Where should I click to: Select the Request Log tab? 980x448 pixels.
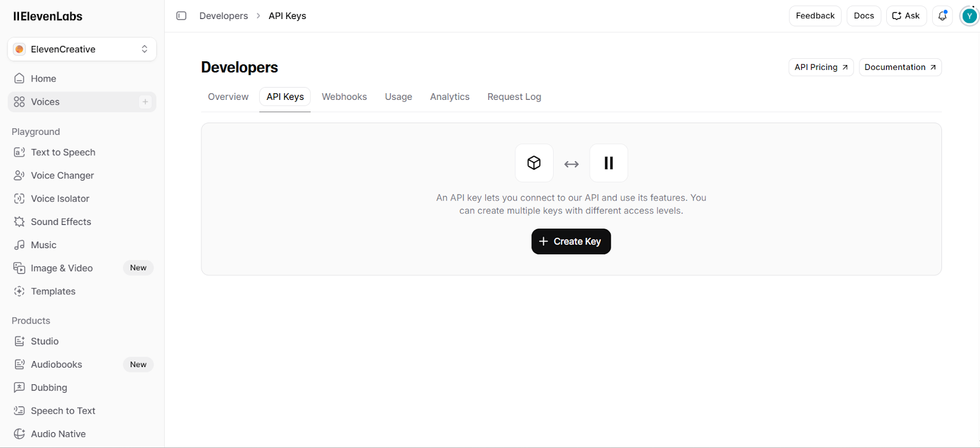(x=514, y=97)
